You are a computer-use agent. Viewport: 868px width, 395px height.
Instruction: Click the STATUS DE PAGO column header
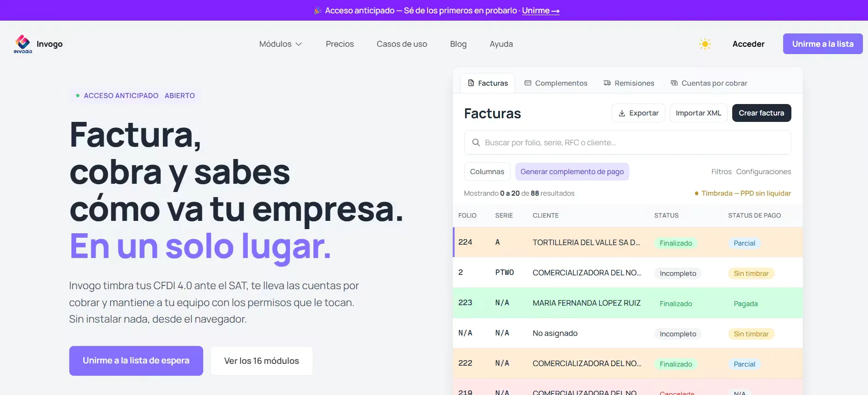point(754,215)
